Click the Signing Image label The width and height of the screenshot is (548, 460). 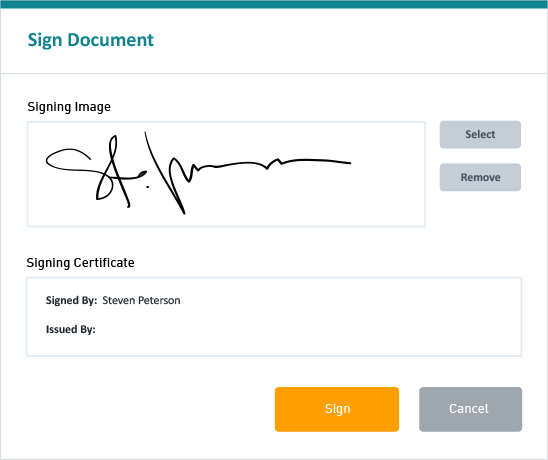[69, 107]
